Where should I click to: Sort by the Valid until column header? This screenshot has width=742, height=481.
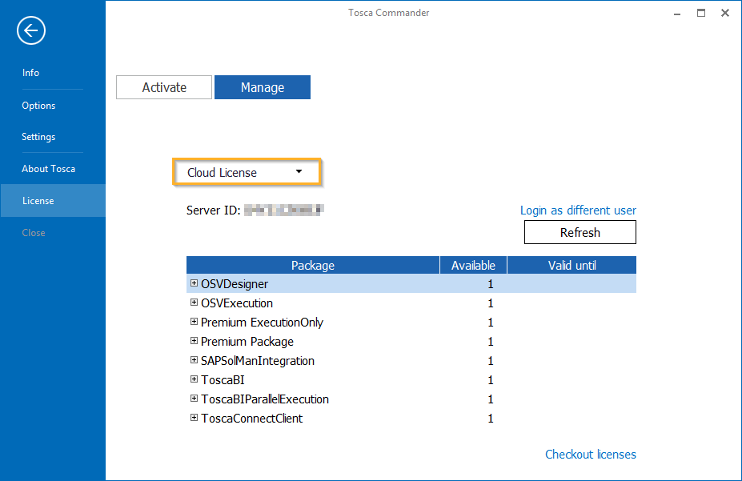pos(571,265)
